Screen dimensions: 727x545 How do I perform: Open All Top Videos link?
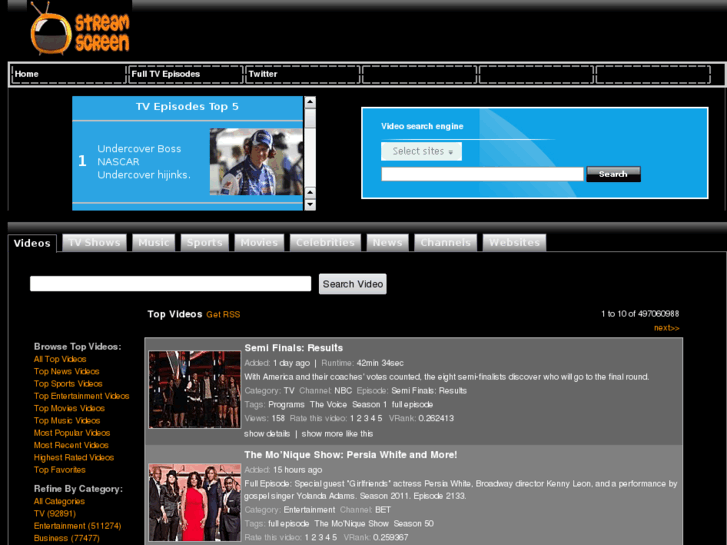pos(60,359)
